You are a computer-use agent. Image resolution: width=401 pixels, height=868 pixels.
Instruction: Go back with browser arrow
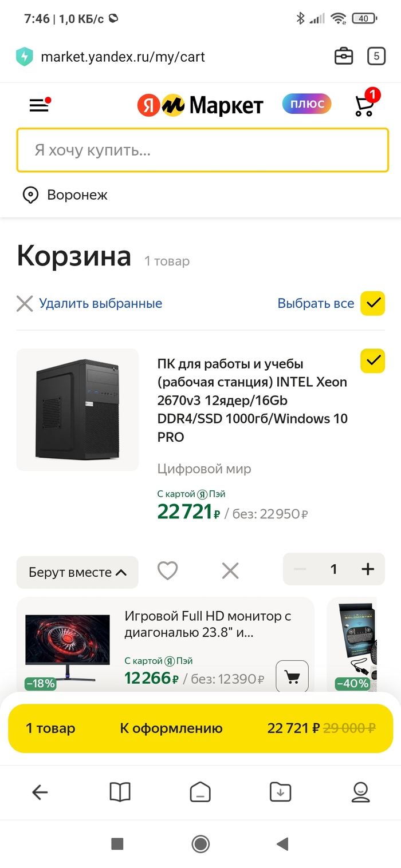[40, 792]
